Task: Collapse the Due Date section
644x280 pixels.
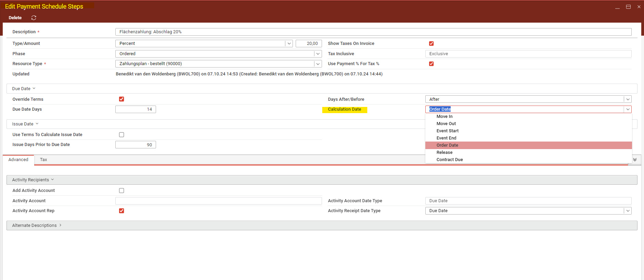Action: coord(34,89)
